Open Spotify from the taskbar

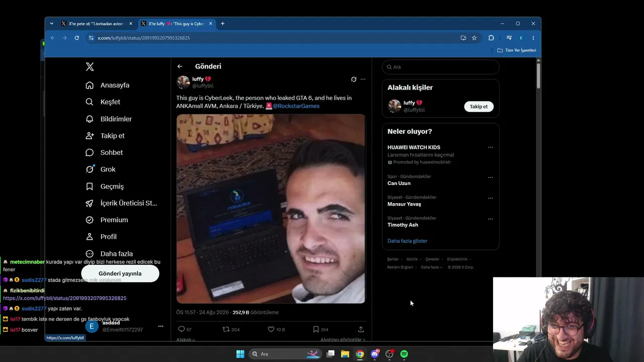pyautogui.click(x=404, y=354)
